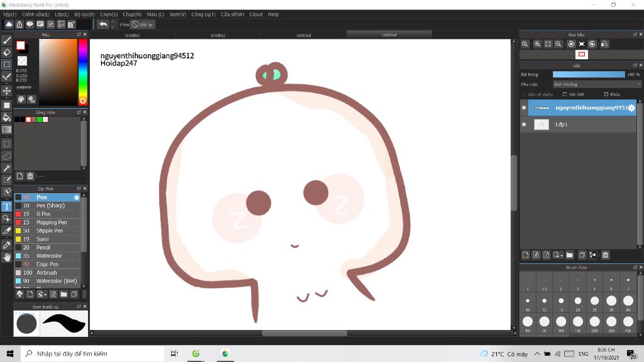Duplicate the layer icon in Lớp panel
The height and width of the screenshot is (362, 644).
pyautogui.click(x=582, y=255)
